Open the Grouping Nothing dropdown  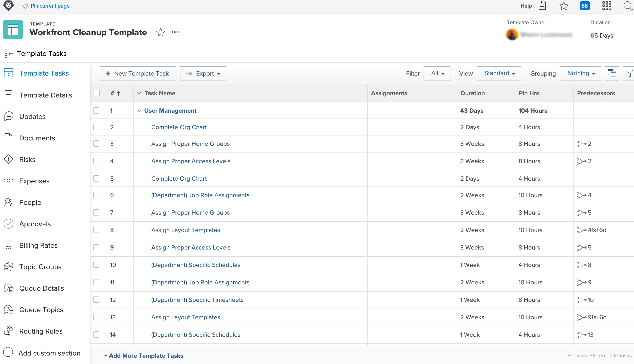[580, 73]
